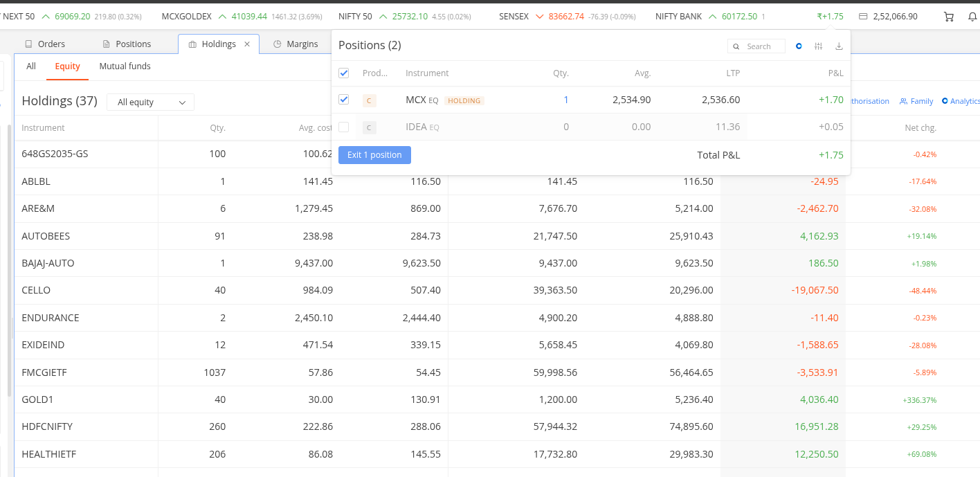Open the basket cart icon
Screen dimensions: 980x477
coord(948,17)
